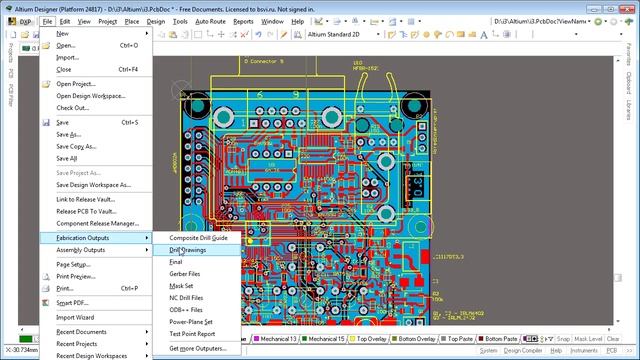
Task: Choose Gerber Files from the submenu
Action: [197, 274]
